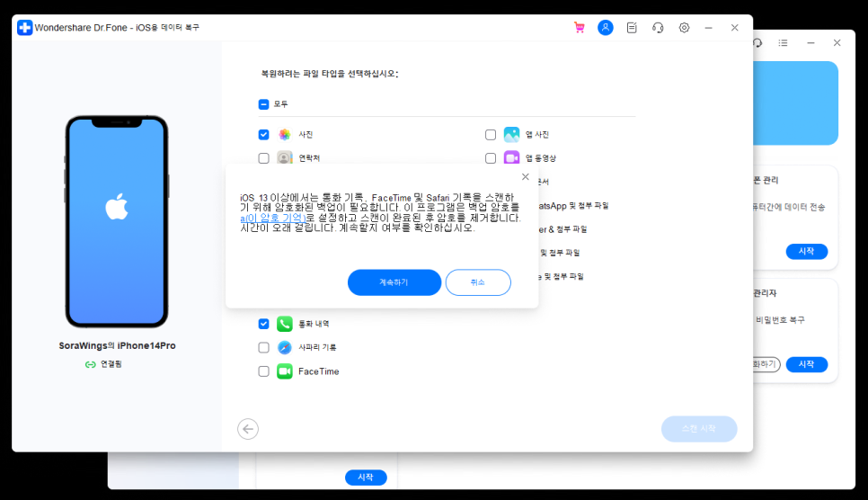This screenshot has width=868, height=500.
Task: Check the FaceTime checkbox
Action: tap(263, 371)
